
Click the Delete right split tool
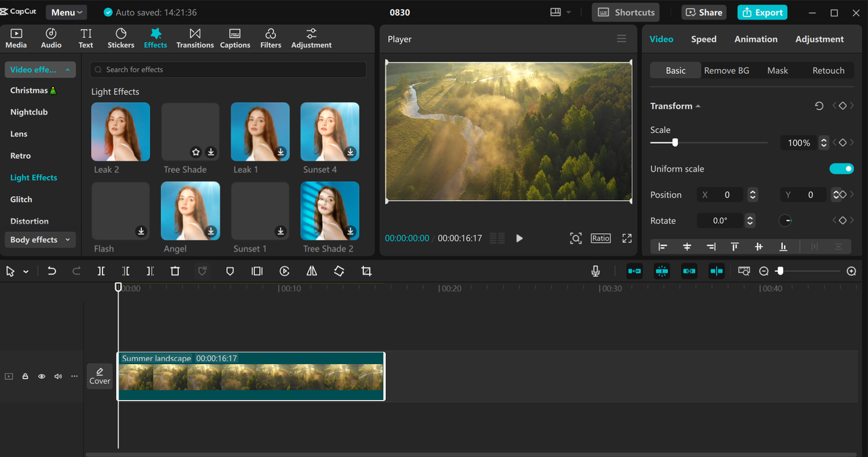coord(151,271)
